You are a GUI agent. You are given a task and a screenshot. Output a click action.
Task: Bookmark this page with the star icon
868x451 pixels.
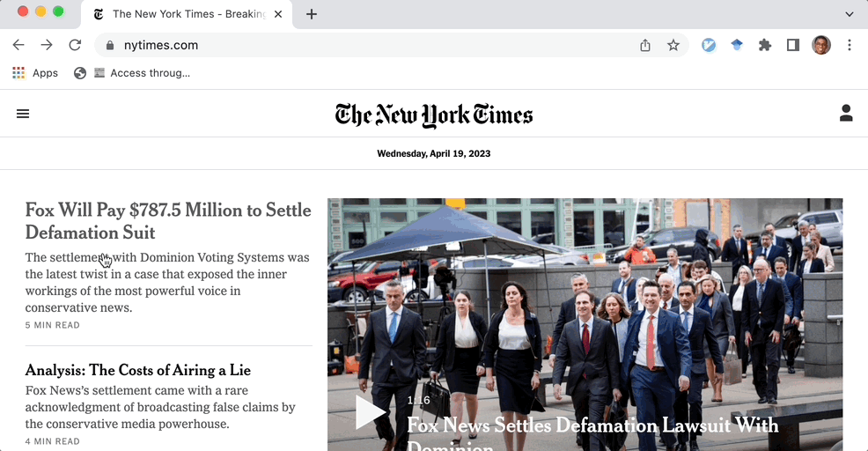(673, 46)
